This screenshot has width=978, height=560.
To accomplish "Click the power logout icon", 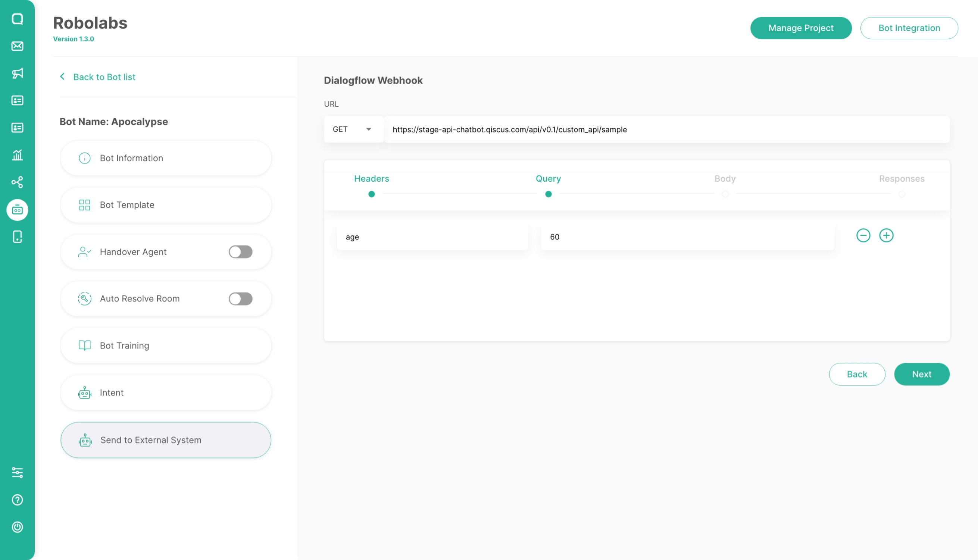I will point(17,527).
